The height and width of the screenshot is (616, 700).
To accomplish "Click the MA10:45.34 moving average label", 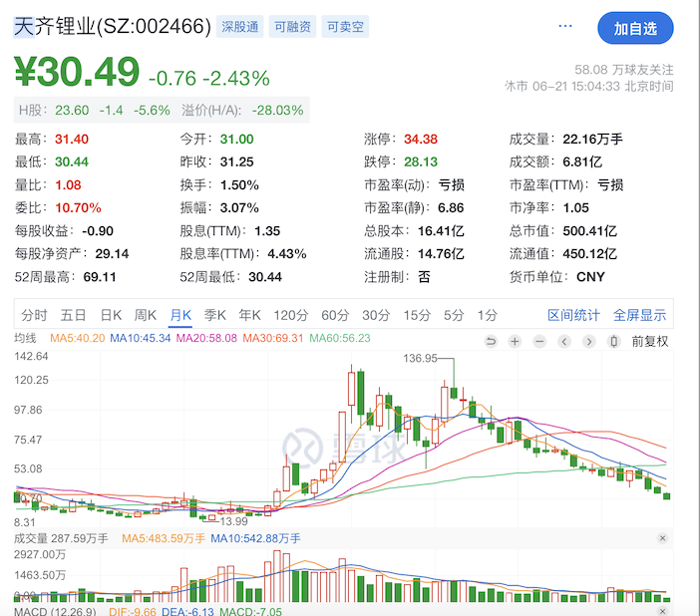I will point(141,338).
